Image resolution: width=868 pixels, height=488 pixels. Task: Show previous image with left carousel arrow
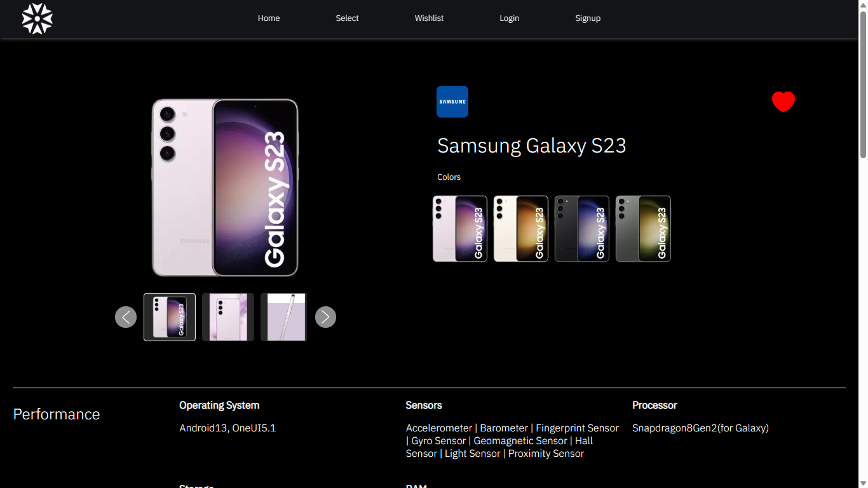[x=126, y=317]
